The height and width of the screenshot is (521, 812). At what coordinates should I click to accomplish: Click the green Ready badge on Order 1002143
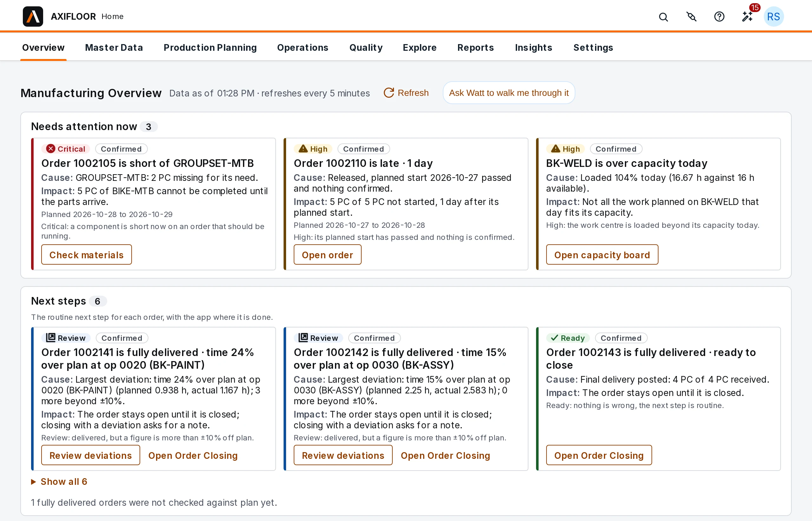click(x=567, y=338)
